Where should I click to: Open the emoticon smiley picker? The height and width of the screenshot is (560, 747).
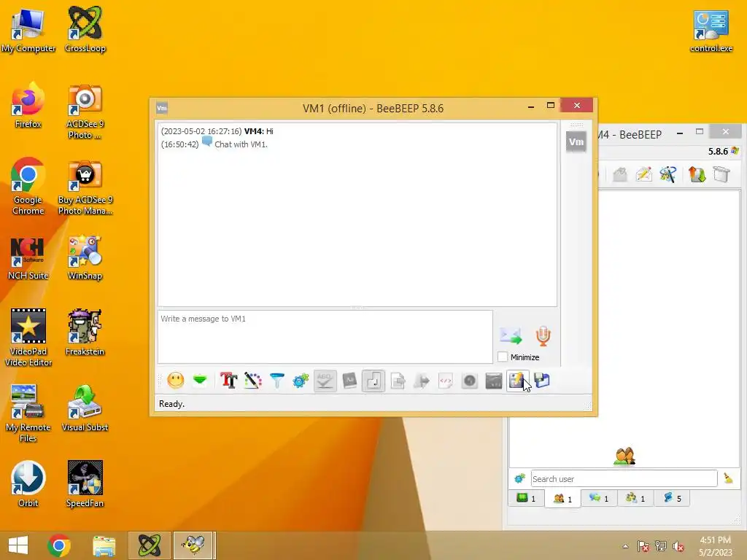coord(176,381)
